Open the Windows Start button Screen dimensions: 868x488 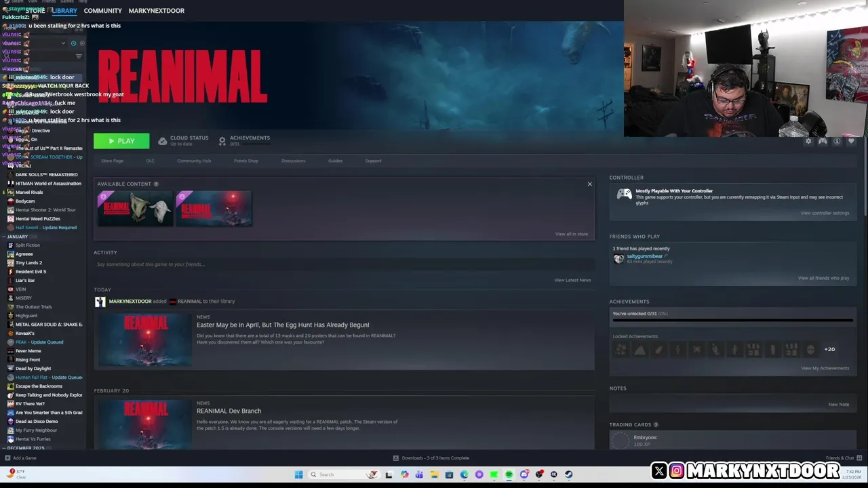(298, 474)
